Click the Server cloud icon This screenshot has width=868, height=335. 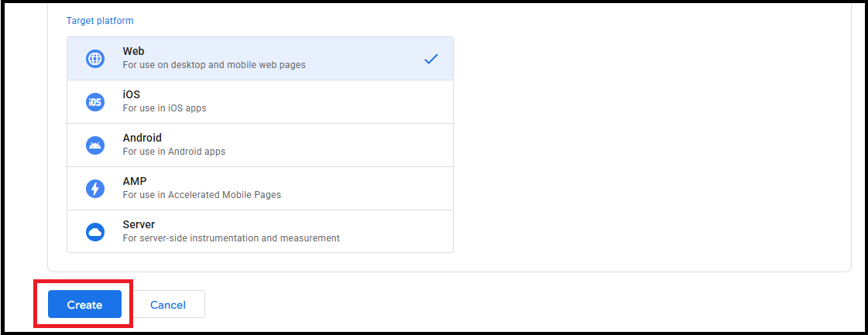point(95,232)
